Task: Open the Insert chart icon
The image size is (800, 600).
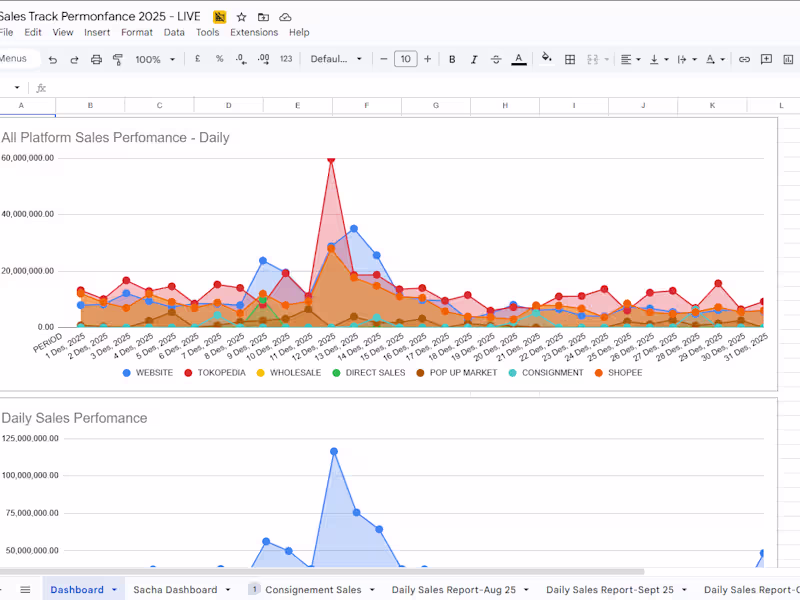Action: 790,59
